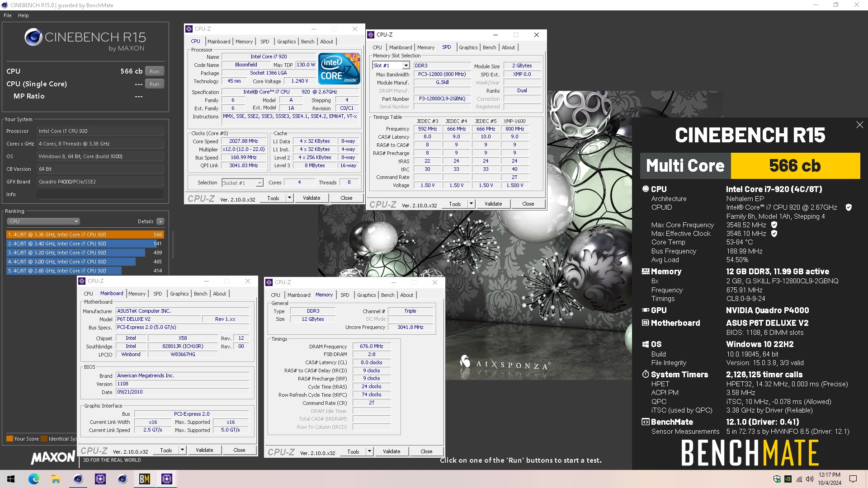This screenshot has height=488, width=868.
Task: Close the BenchMate result panel with X
Action: (x=859, y=125)
